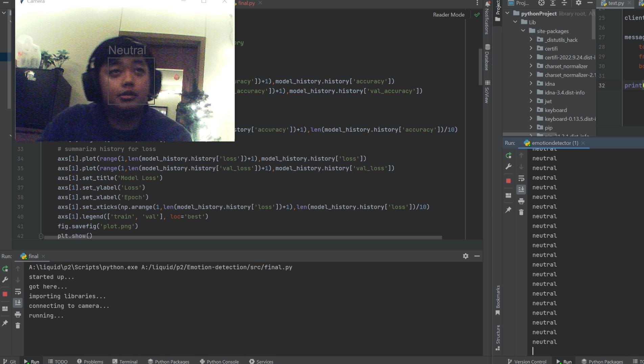This screenshot has width=644, height=364.
Task: Toggle the Project side tool window button
Action: (x=498, y=11)
